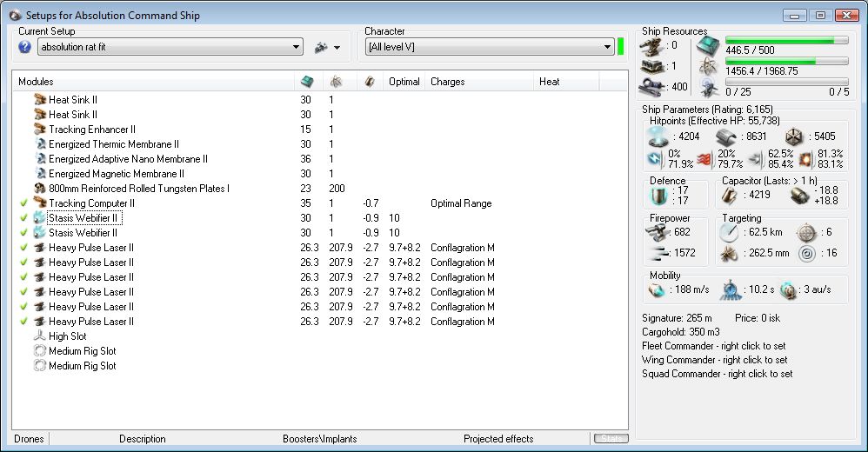Click the CPU resource icon beside 446.5 / 500
The width and height of the screenshot is (868, 452).
pyautogui.click(x=708, y=46)
